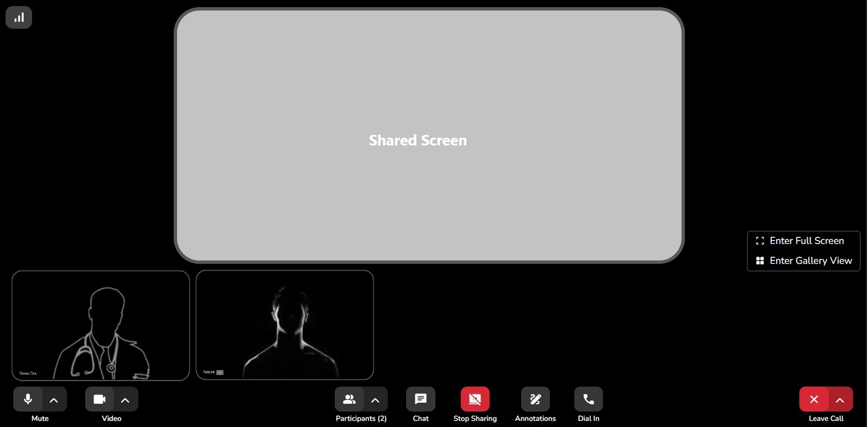Toggle the video camera off
This screenshot has width=868, height=427.
pos(100,399)
